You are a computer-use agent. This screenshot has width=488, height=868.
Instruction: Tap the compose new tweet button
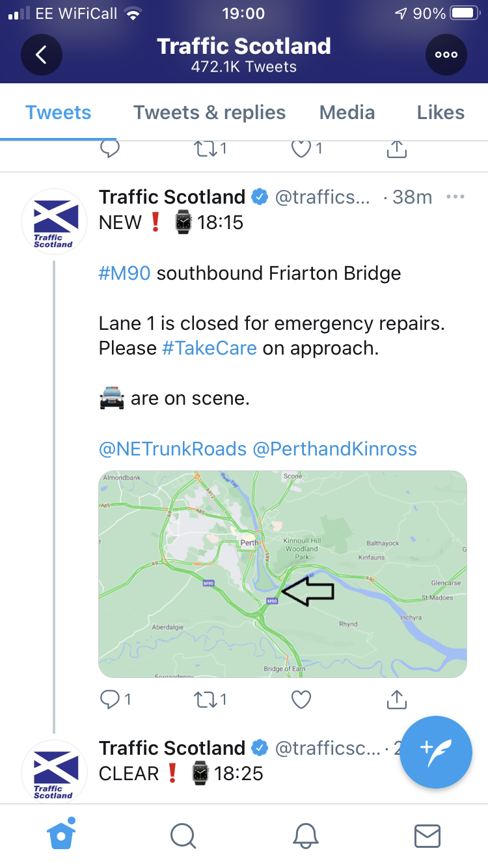click(435, 752)
